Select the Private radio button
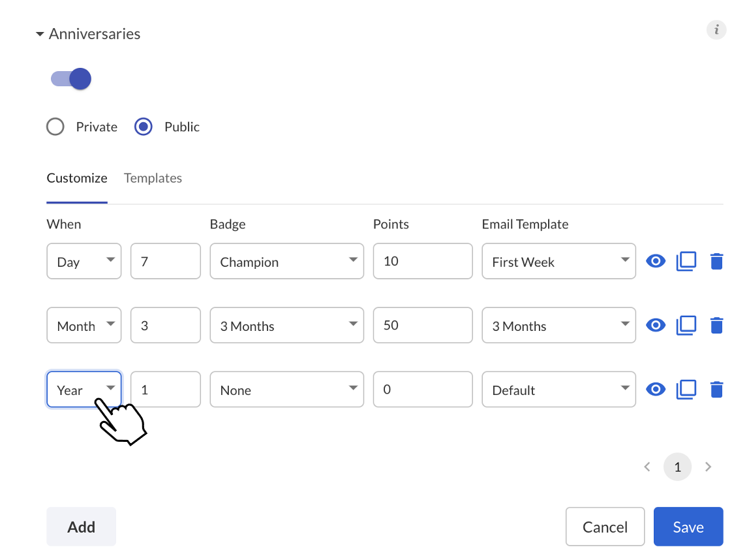 [55, 127]
